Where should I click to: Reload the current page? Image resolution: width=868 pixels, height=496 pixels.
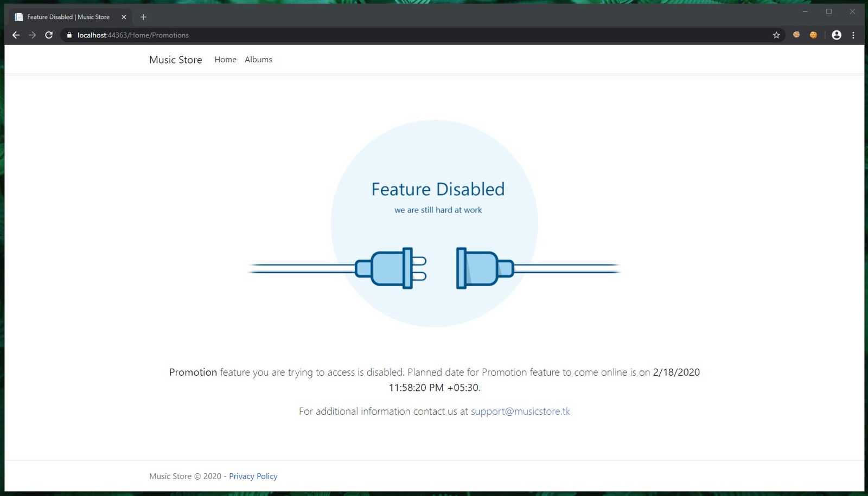(x=49, y=35)
